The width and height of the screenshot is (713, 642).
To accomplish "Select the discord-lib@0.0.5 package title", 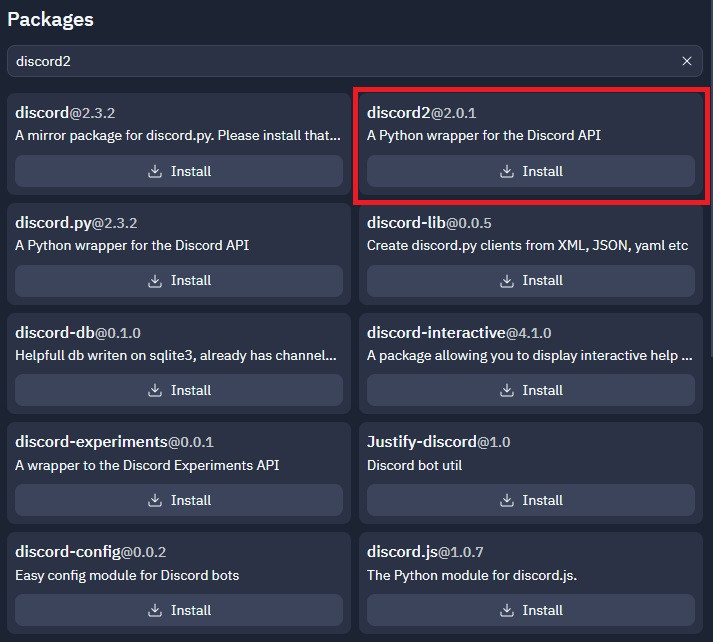I will pyautogui.click(x=429, y=223).
